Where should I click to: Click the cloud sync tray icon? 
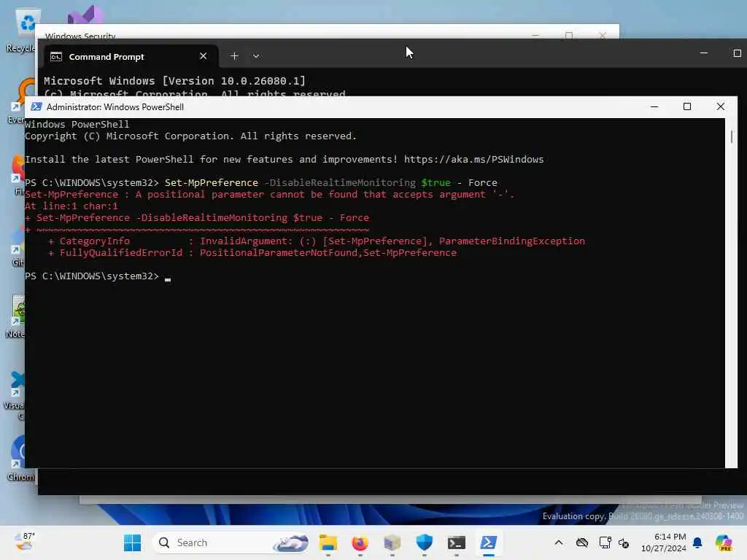point(581,542)
